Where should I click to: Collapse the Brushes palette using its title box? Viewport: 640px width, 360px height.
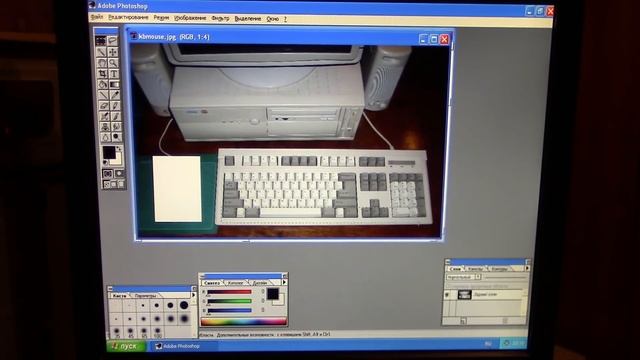194,288
